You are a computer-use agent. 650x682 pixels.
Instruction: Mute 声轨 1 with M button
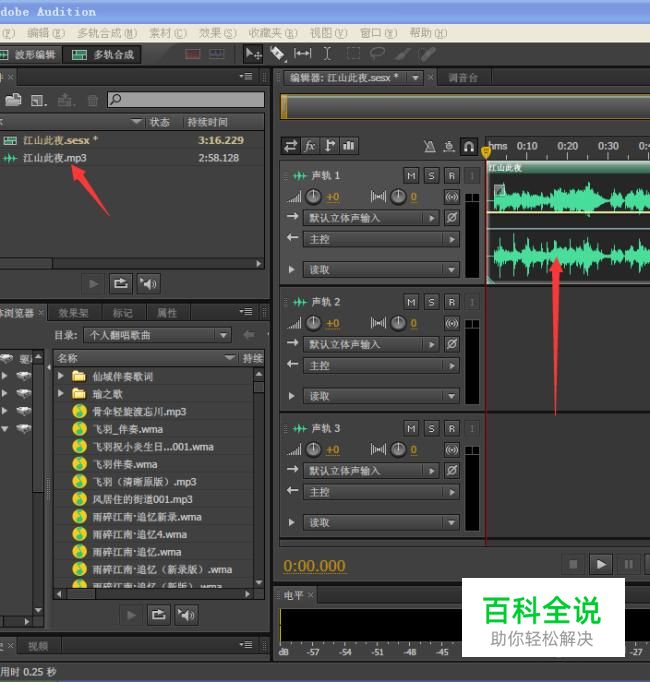tap(411, 176)
